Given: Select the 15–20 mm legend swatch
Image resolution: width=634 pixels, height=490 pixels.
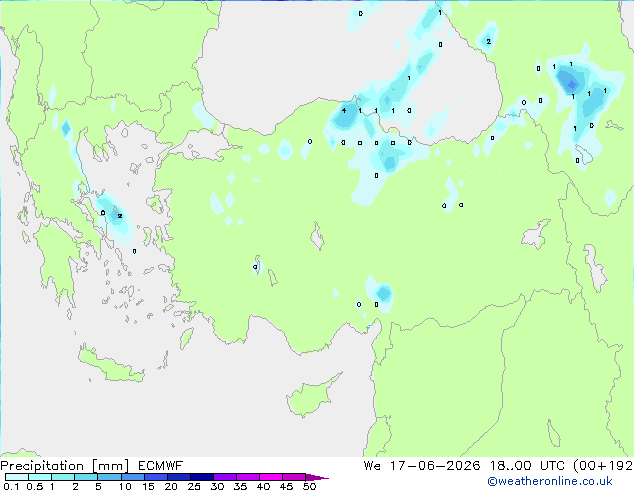Looking at the screenshot, I should (x=155, y=477).
